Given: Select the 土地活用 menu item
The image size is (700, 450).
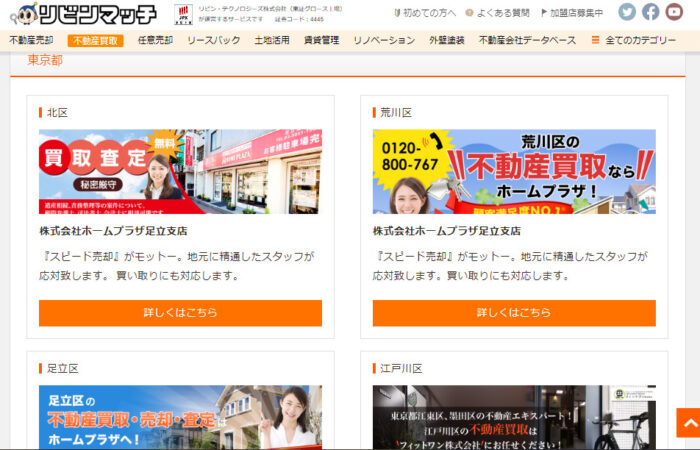Looking at the screenshot, I should tap(272, 40).
